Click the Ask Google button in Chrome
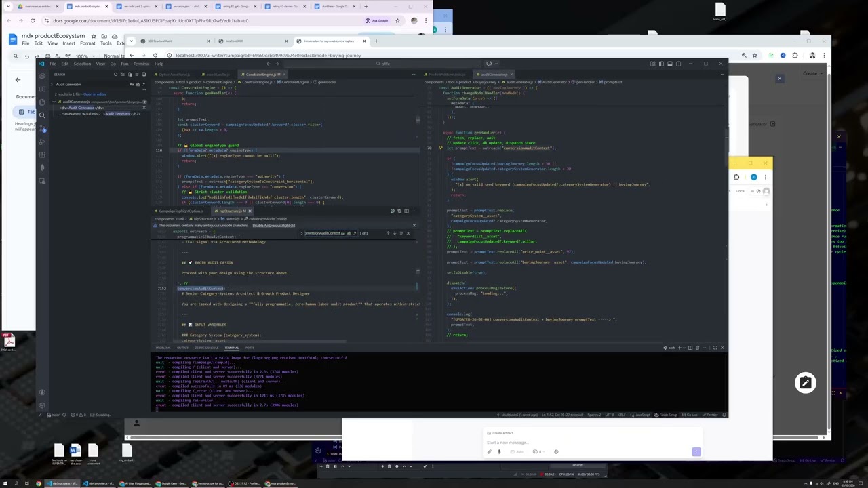The width and height of the screenshot is (868, 488). point(377,20)
